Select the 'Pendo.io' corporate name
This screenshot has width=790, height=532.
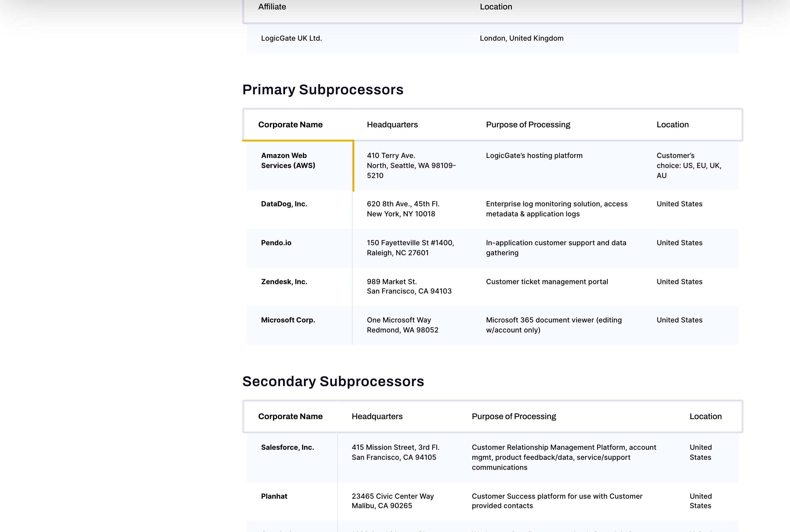pos(276,243)
